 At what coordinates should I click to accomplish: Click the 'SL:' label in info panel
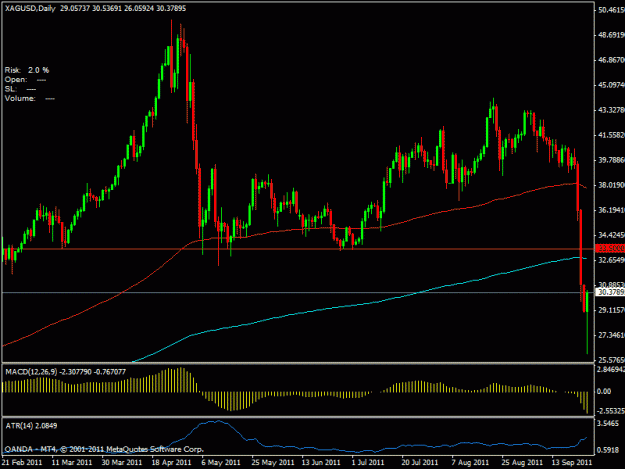tap(10, 89)
